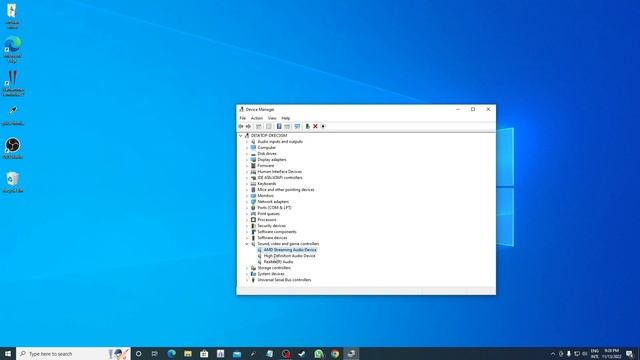Image resolution: width=640 pixels, height=360 pixels.
Task: Expand the System devices node
Action: click(247, 274)
